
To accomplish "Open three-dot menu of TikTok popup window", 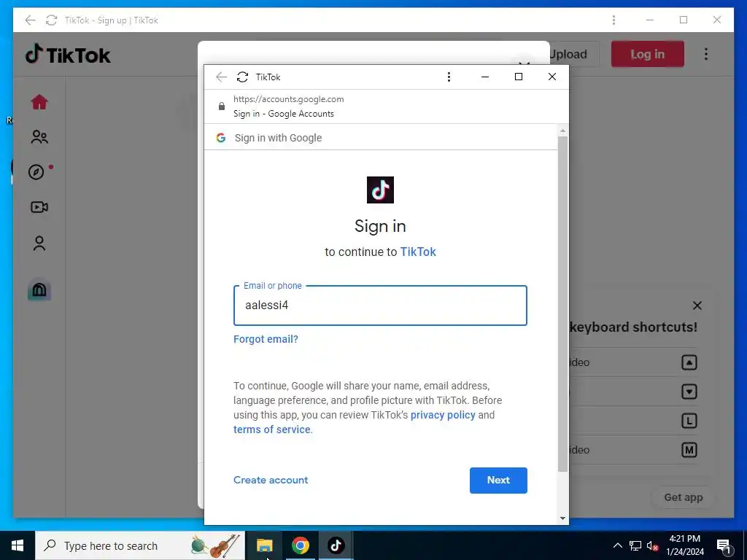I will point(449,77).
